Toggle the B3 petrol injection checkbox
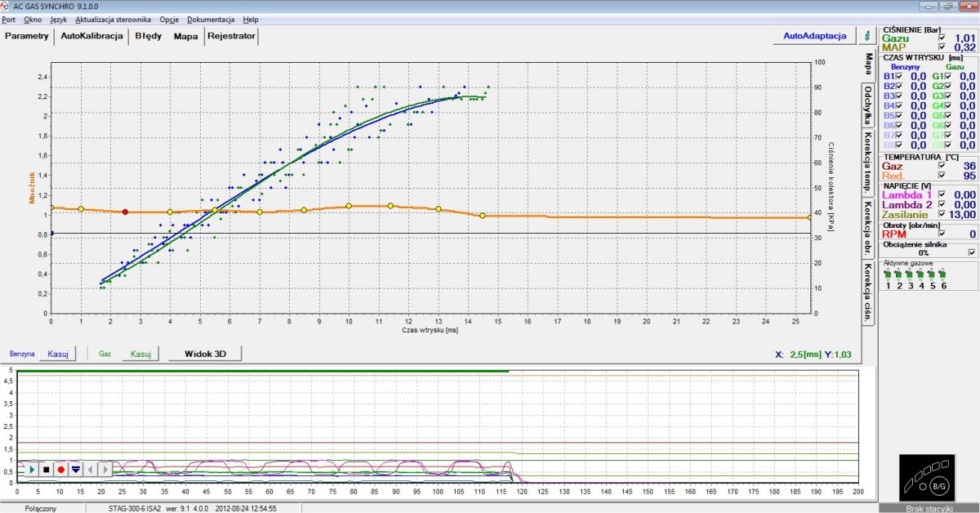This screenshot has width=980, height=513. click(x=899, y=96)
